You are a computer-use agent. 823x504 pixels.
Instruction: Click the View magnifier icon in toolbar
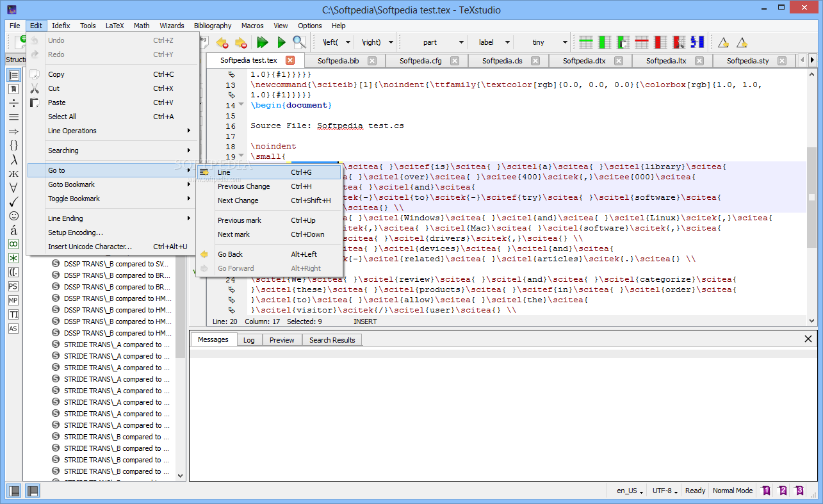click(299, 42)
